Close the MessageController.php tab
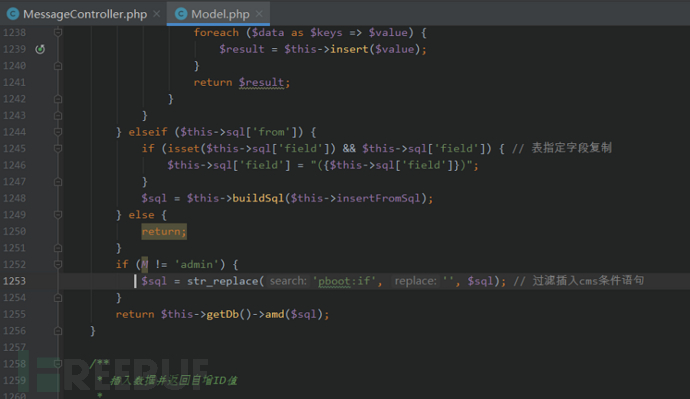This screenshot has width=690, height=399. point(157,14)
